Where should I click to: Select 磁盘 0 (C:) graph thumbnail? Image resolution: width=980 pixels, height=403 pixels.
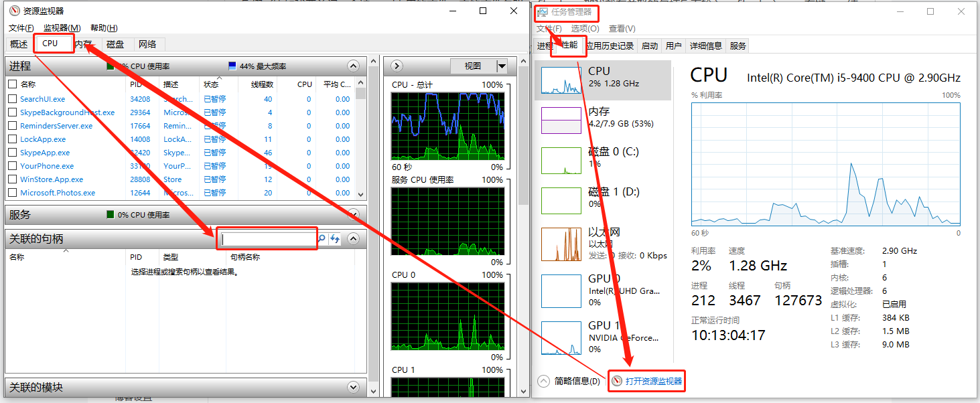pos(561,161)
